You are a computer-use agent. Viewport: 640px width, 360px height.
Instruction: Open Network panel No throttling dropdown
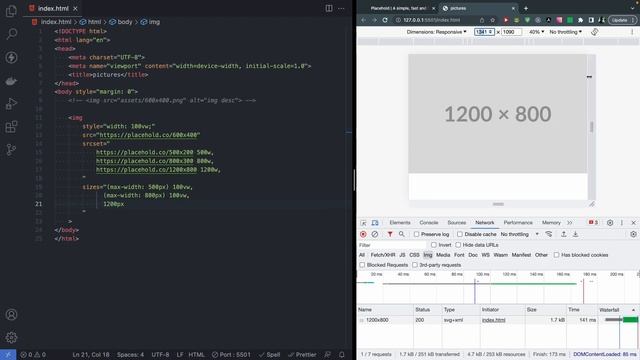520,234
